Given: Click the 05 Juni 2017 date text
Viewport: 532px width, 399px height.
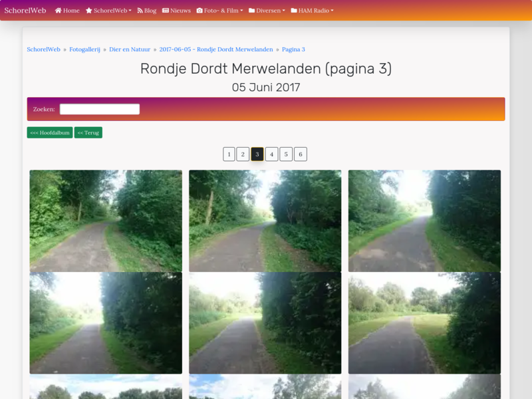Looking at the screenshot, I should click(266, 88).
